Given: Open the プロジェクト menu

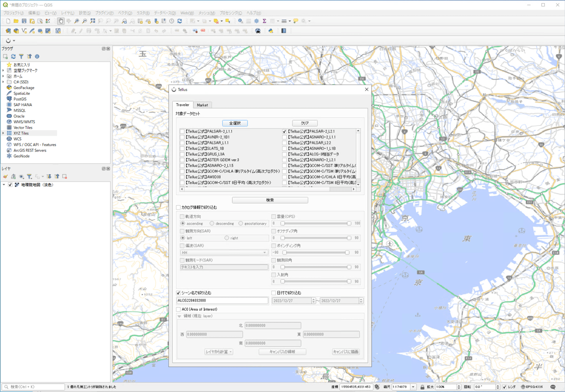Looking at the screenshot, I should (x=13, y=13).
